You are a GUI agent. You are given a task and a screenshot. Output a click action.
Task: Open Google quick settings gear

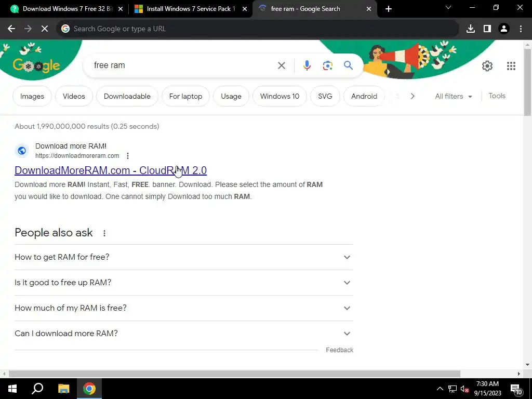click(487, 66)
